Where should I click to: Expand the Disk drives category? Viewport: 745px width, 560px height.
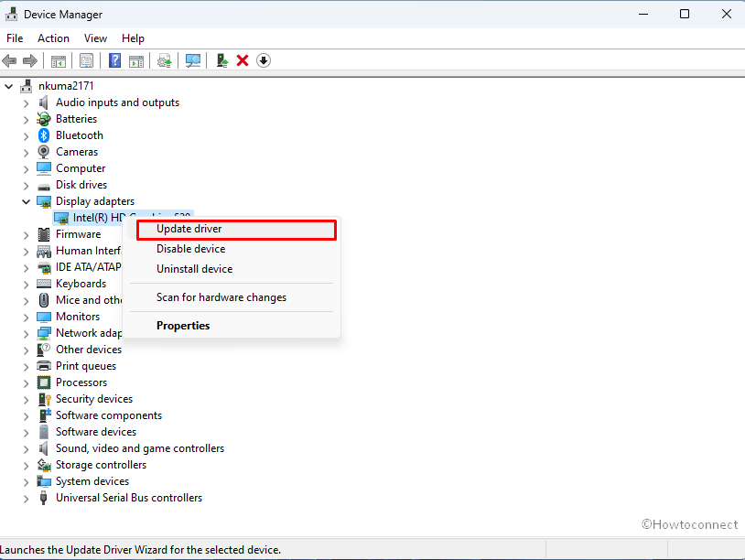(27, 185)
